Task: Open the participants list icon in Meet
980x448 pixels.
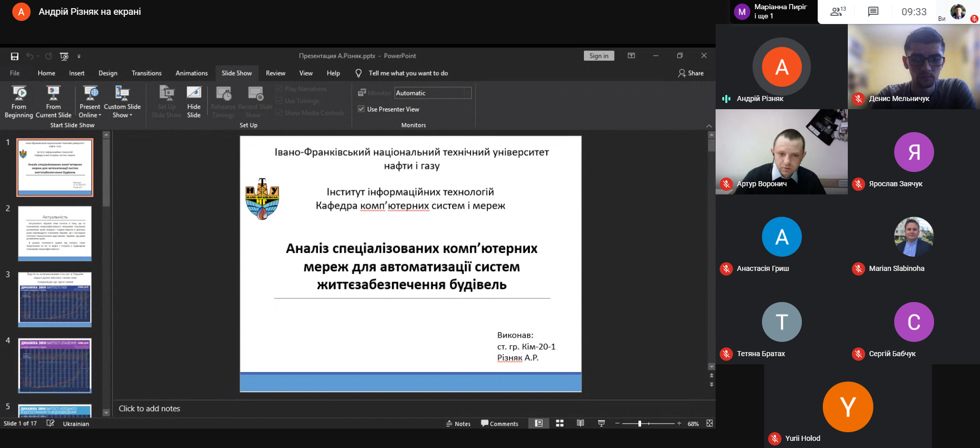Action: [838, 11]
